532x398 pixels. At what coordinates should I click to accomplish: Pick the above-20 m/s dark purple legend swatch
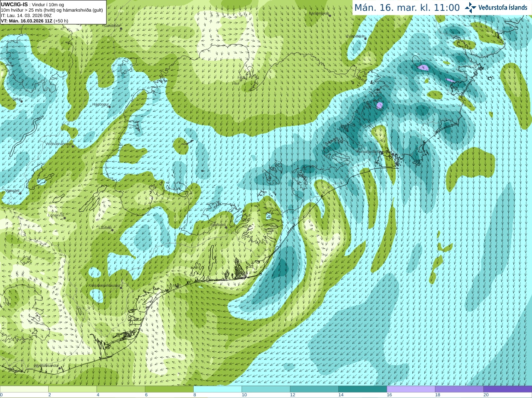click(x=507, y=389)
